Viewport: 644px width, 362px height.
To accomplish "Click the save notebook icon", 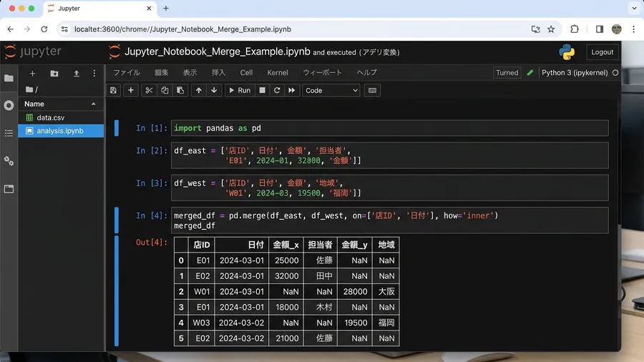I will (113, 90).
